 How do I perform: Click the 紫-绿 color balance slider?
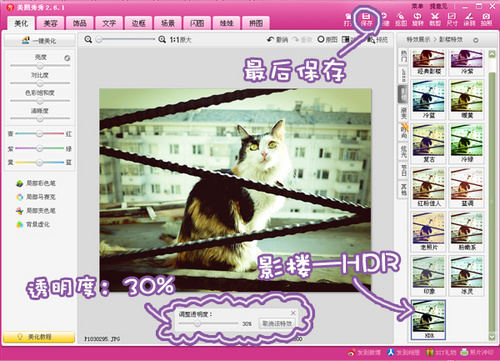[x=40, y=148]
